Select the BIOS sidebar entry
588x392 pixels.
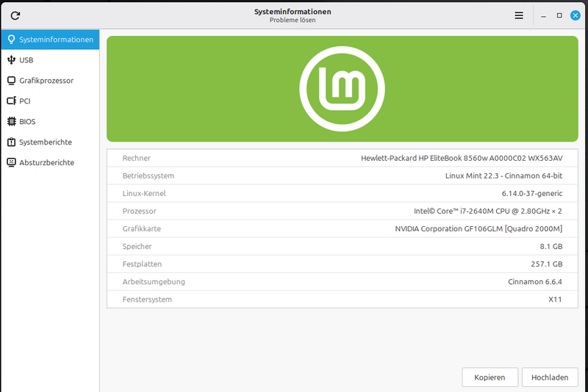pos(27,122)
